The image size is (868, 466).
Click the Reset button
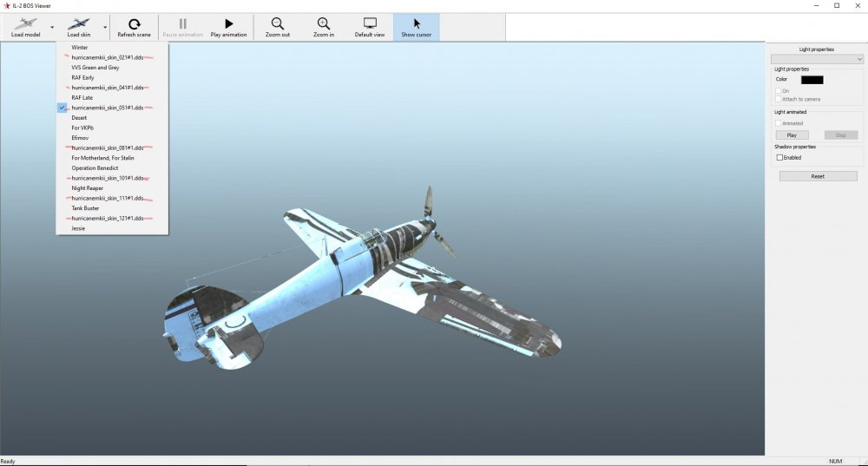(818, 176)
